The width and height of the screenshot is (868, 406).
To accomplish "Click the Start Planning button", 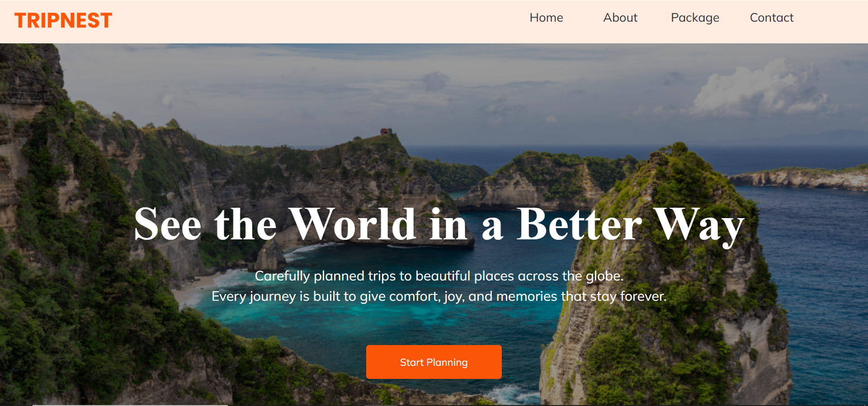I will click(x=434, y=362).
